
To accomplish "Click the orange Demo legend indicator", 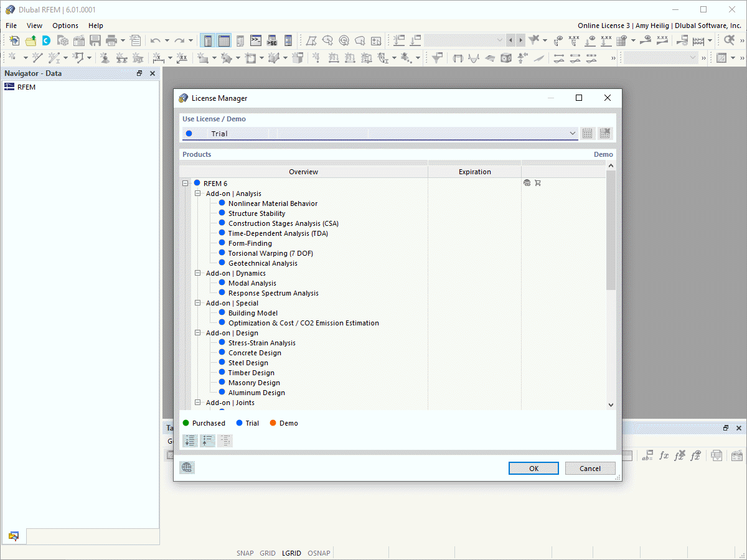I will [x=274, y=422].
